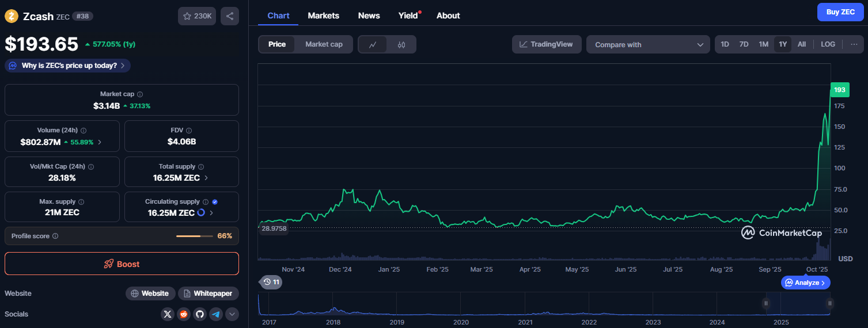Screen dimensions: 868x328
Task: Enable LOG scale on chart
Action: point(828,44)
